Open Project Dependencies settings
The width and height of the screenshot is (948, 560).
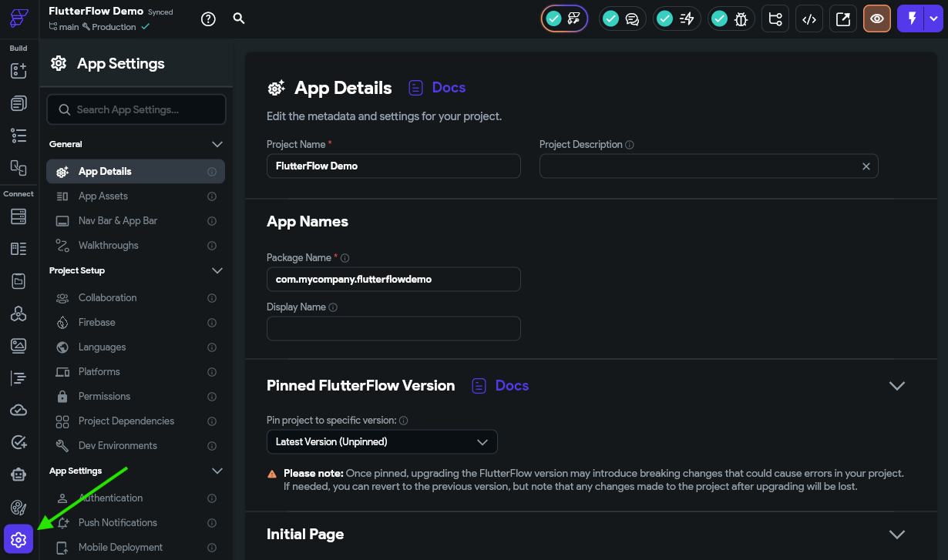click(x=136, y=421)
